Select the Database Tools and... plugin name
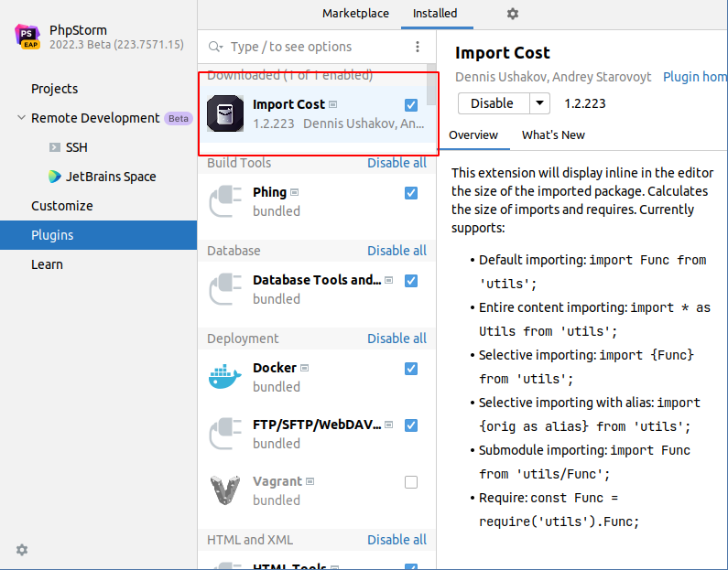728x570 pixels. pyautogui.click(x=317, y=280)
